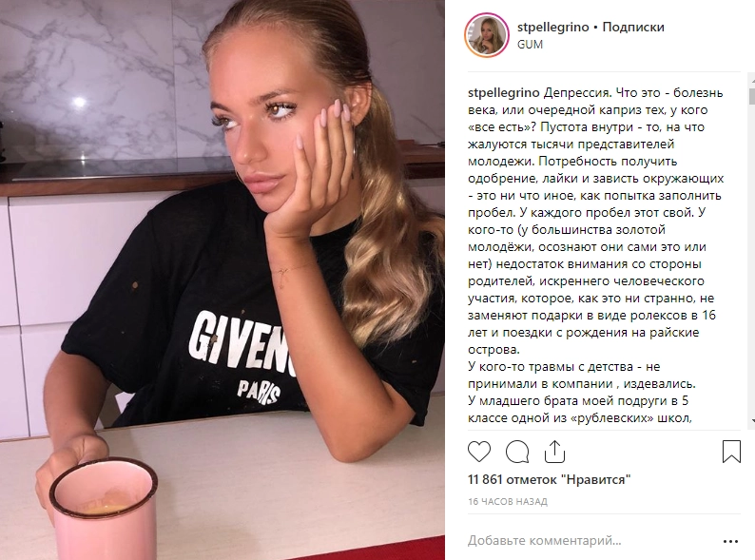Open the 16 часов назад timestamp
This screenshot has height=560, width=755.
[508, 502]
